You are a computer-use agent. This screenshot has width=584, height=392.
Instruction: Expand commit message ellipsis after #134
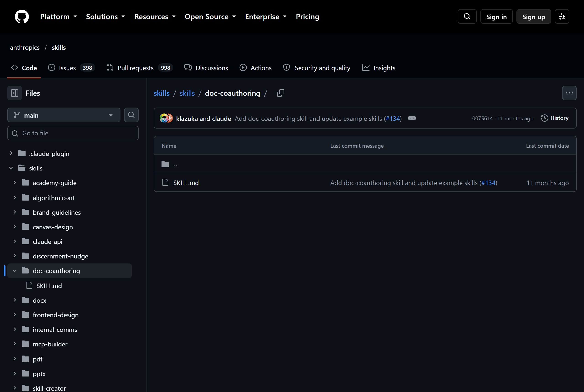click(x=412, y=118)
